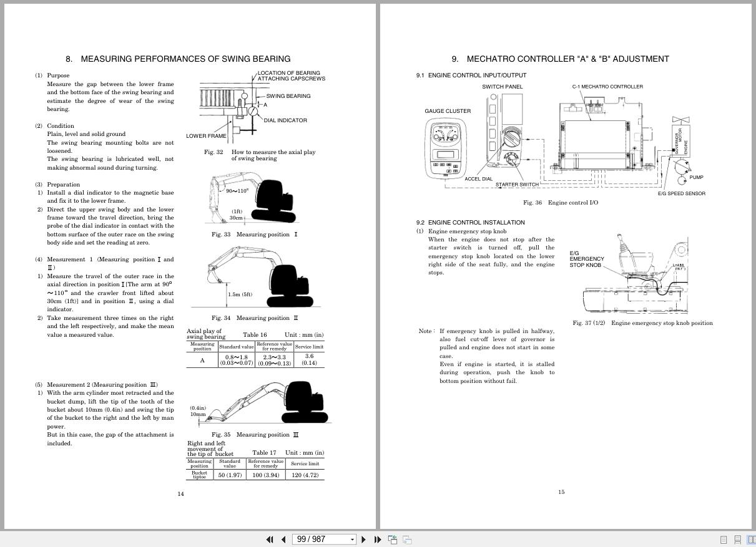Click the go back to previous view icon

tap(393, 540)
